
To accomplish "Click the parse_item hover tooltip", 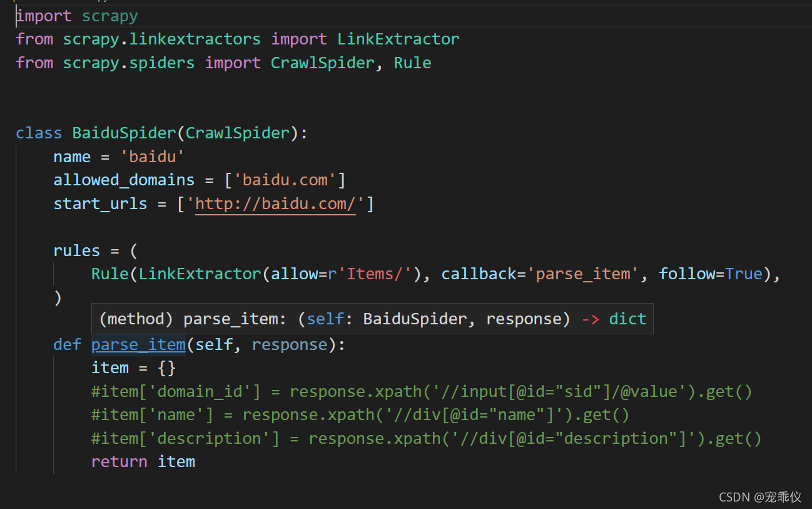I will [372, 318].
